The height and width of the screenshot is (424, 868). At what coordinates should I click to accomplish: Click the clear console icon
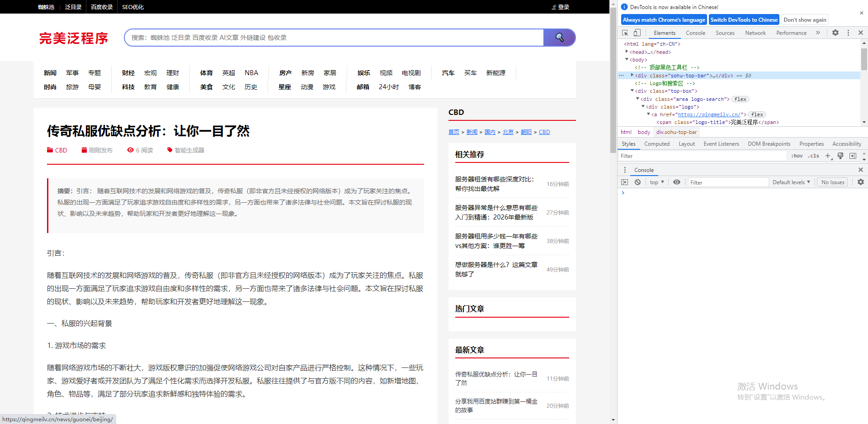click(x=637, y=182)
